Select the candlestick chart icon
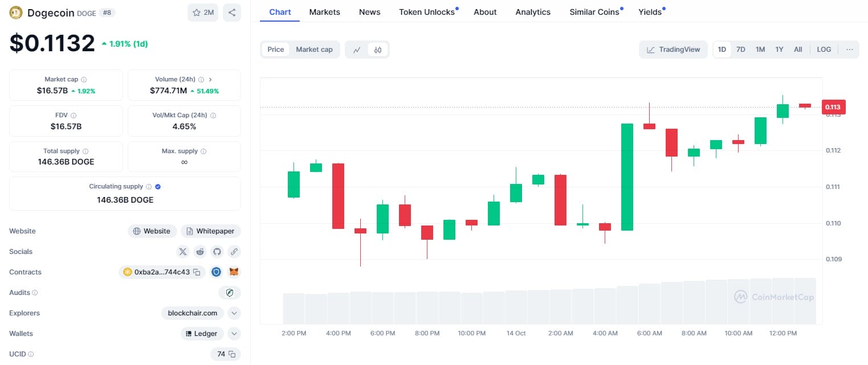The width and height of the screenshot is (868, 365). 377,50
